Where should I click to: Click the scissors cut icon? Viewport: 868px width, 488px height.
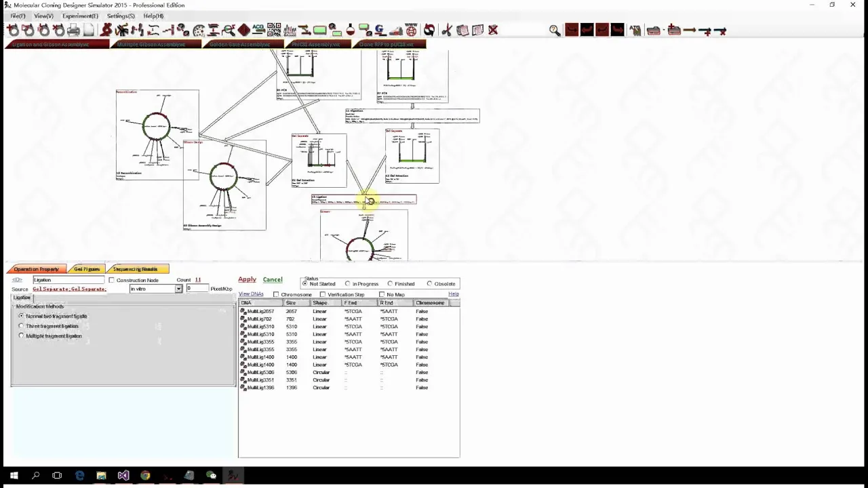coord(446,30)
